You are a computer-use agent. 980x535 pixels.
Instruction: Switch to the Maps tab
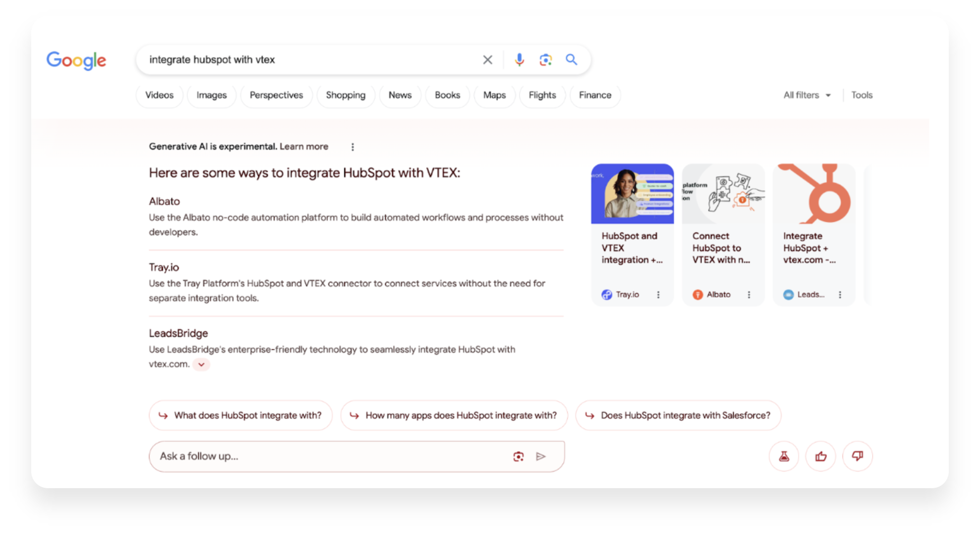494,95
